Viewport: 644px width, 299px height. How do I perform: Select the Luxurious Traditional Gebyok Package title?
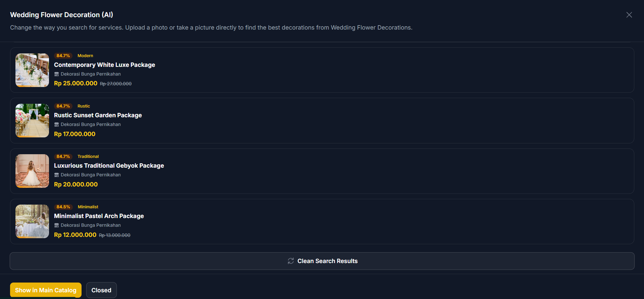click(x=109, y=166)
